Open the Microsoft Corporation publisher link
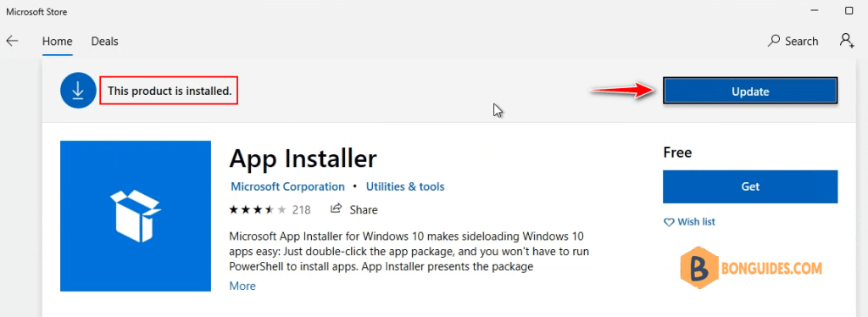The width and height of the screenshot is (868, 317). 287,186
